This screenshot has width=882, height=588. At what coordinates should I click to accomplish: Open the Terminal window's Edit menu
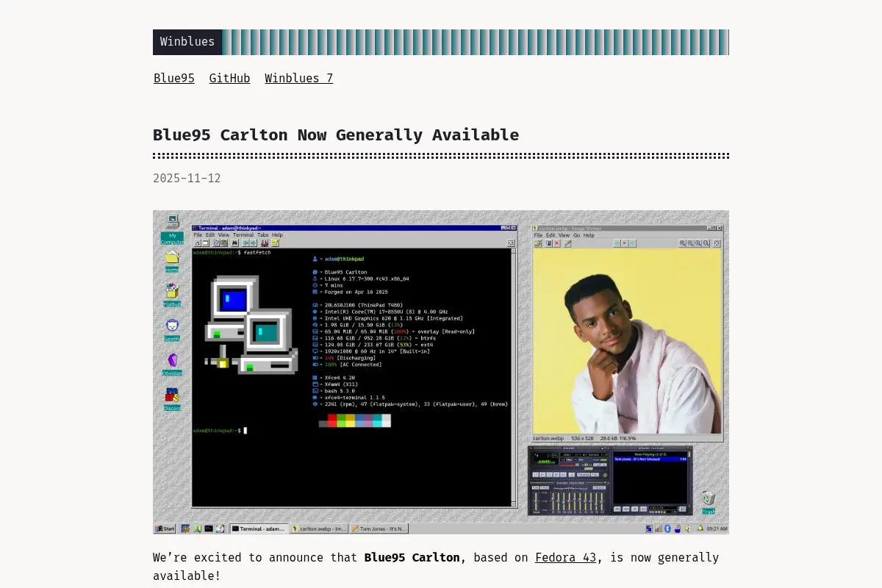click(210, 235)
